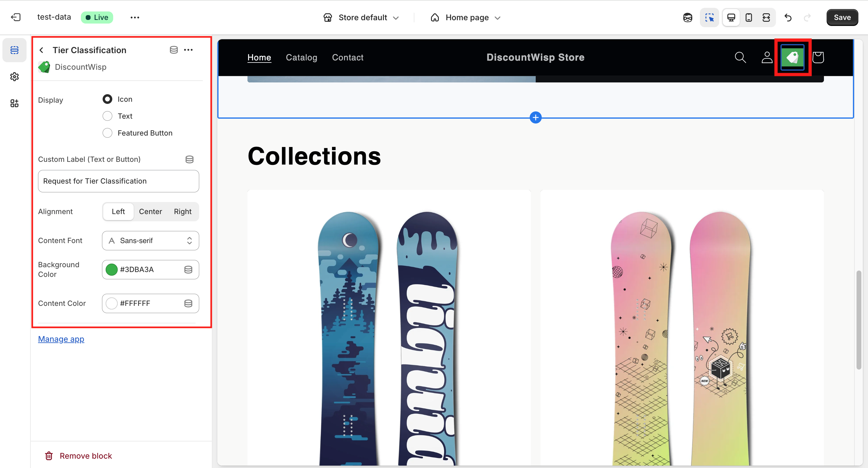The width and height of the screenshot is (868, 468).
Task: Open the theme settings gear icon
Action: coord(14,77)
